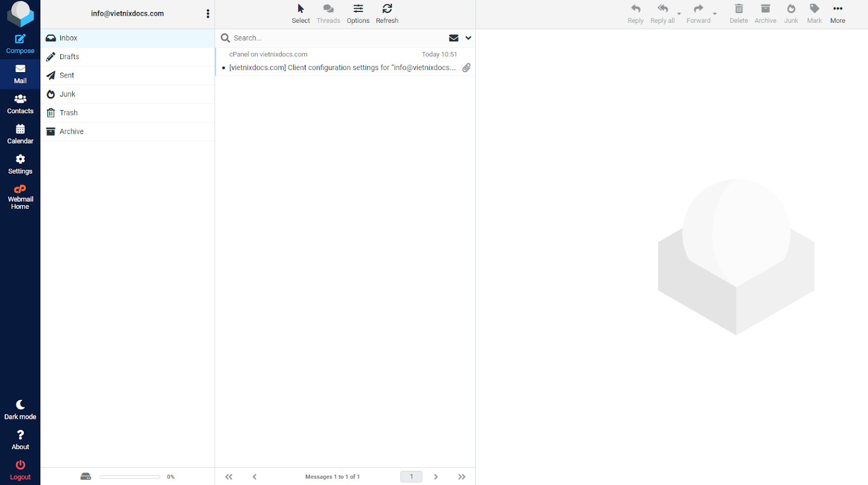Click the search magnifier icon
This screenshot has height=485, width=868.
click(x=225, y=38)
